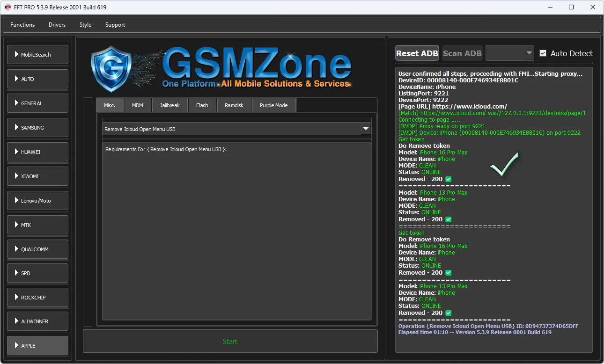604x364 pixels.
Task: Toggle the Auto Detect checkbox
Action: [543, 53]
